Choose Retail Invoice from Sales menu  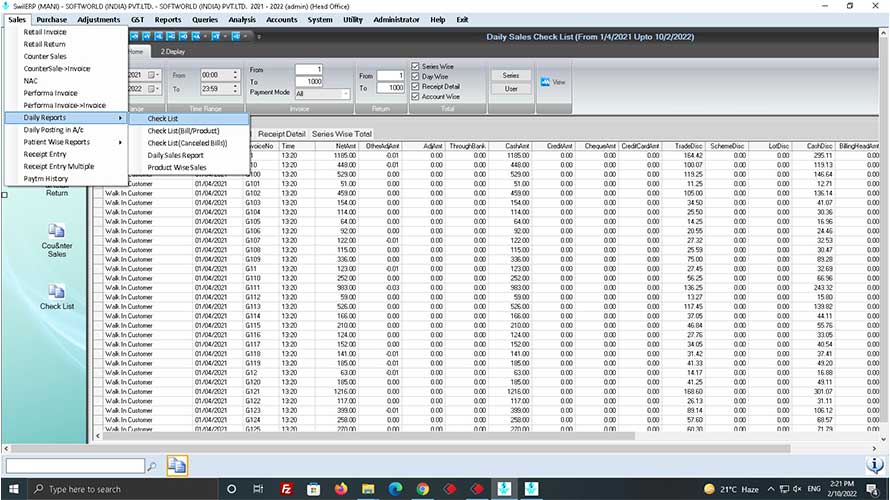(45, 32)
